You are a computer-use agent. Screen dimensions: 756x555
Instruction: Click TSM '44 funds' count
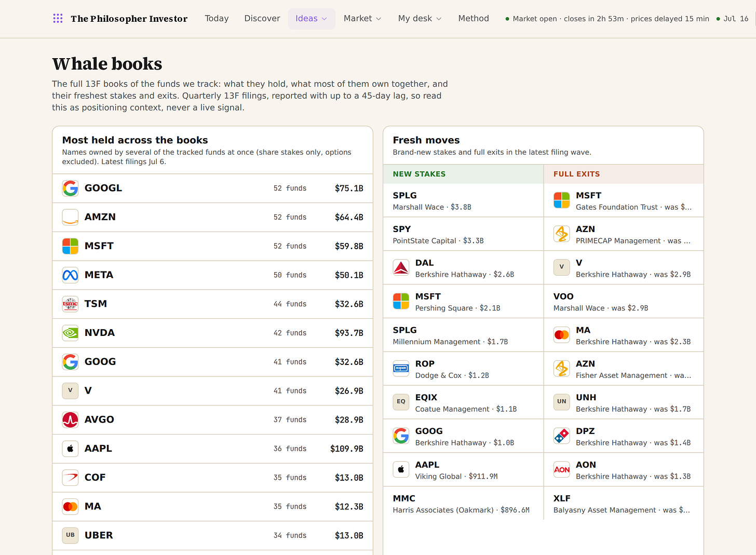pos(290,304)
